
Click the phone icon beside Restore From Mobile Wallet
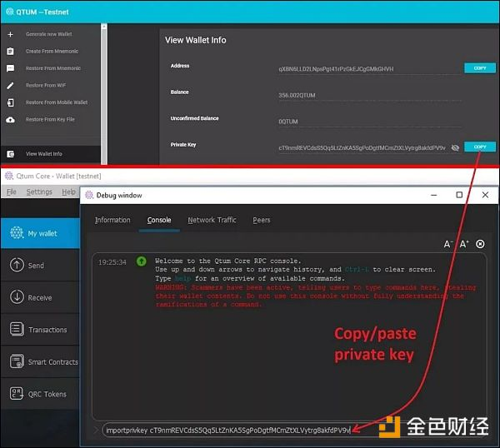(x=10, y=102)
